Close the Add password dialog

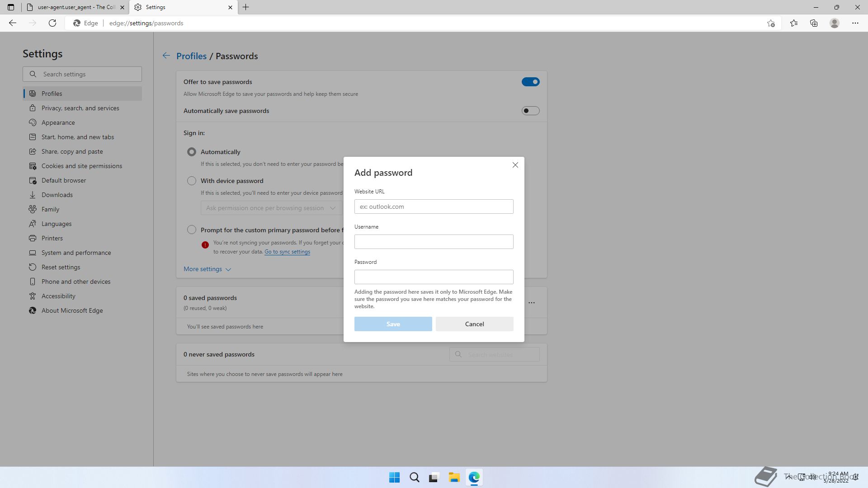[x=515, y=165]
